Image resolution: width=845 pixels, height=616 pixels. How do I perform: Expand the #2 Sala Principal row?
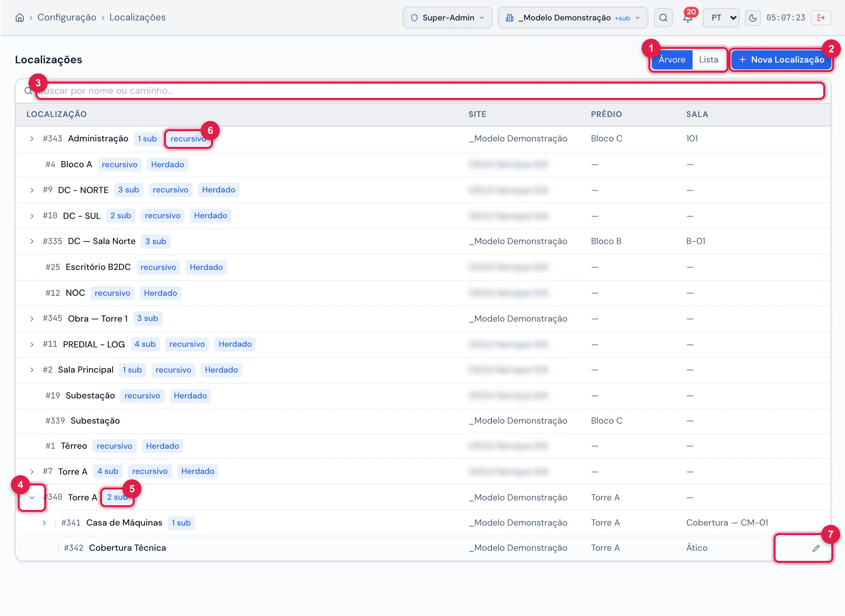tap(32, 370)
